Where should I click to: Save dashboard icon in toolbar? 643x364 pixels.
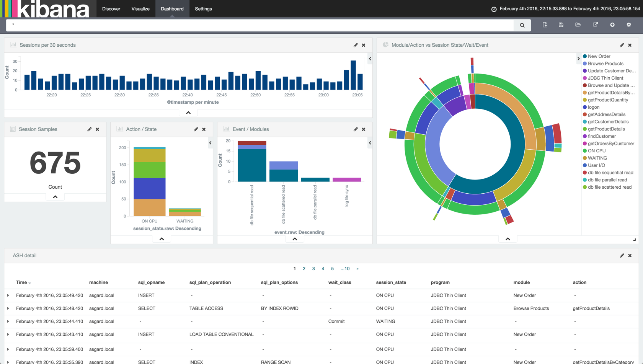561,25
